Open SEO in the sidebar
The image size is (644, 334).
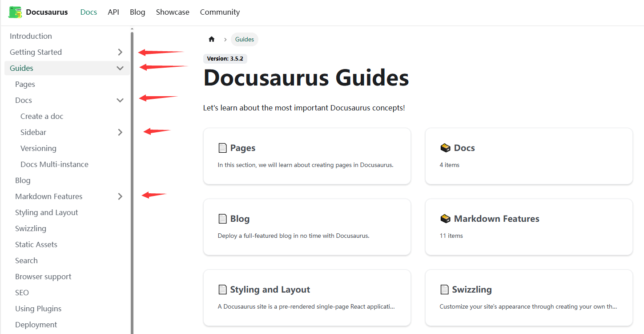click(22, 293)
